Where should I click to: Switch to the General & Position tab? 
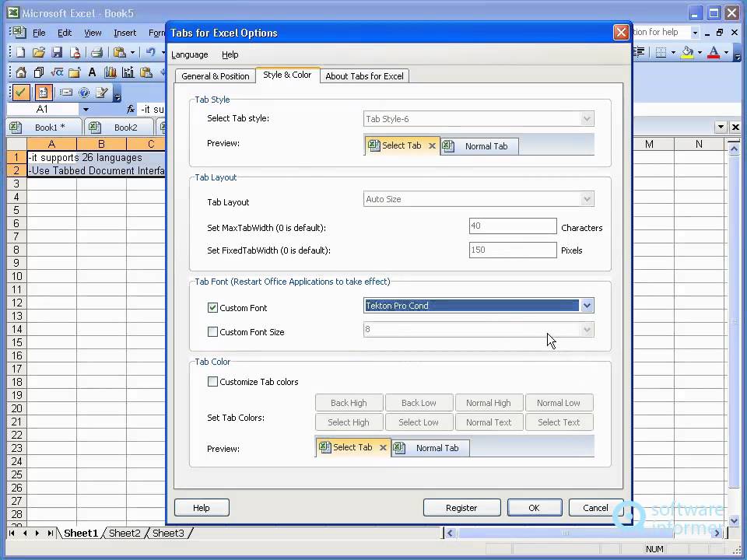216,76
